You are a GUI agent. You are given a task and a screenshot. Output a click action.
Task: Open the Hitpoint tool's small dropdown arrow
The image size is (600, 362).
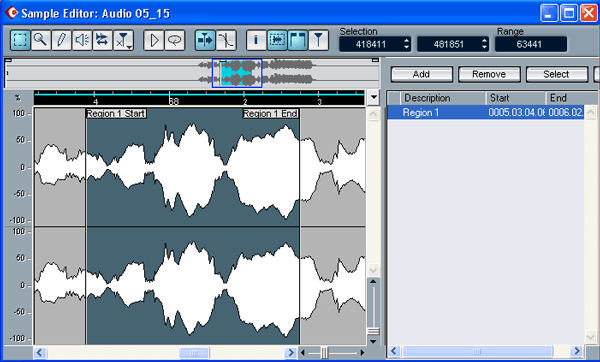130,47
